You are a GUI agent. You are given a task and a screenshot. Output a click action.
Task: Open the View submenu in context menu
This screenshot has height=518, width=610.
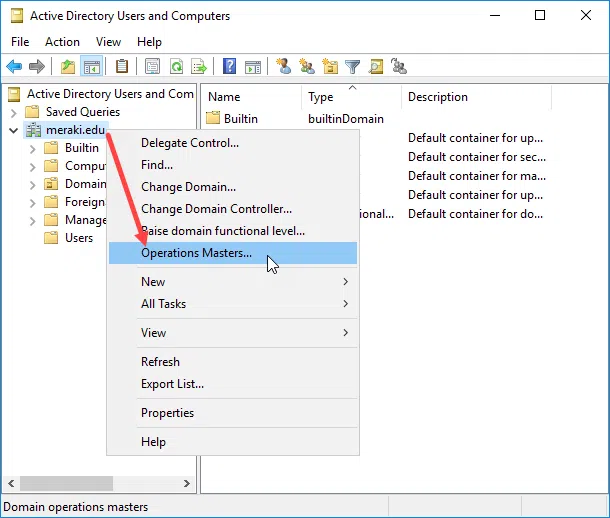[x=233, y=333]
